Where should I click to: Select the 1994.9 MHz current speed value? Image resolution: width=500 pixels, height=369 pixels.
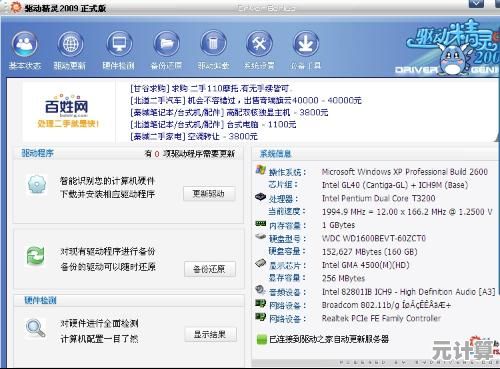coord(407,212)
